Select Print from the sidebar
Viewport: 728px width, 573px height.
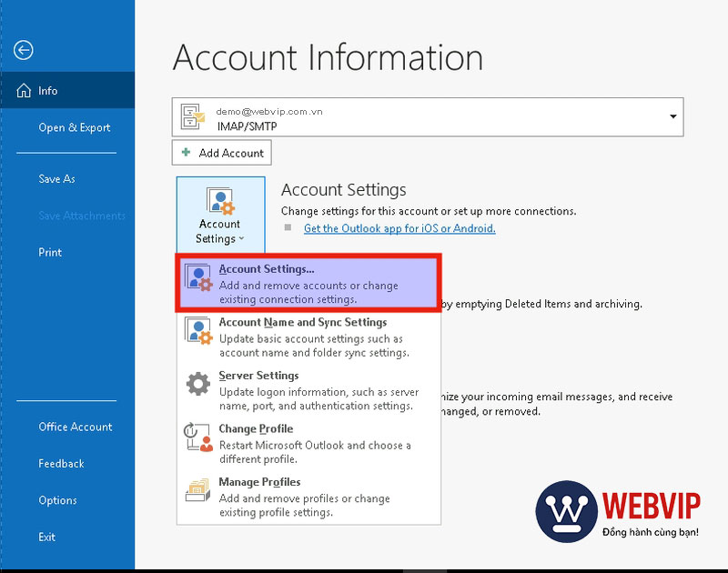pos(50,252)
